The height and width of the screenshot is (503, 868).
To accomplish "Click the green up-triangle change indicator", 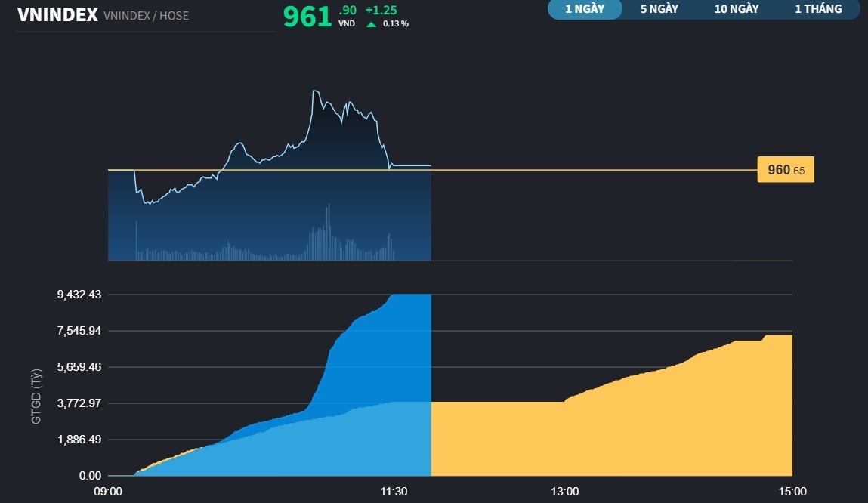I will pyautogui.click(x=372, y=24).
